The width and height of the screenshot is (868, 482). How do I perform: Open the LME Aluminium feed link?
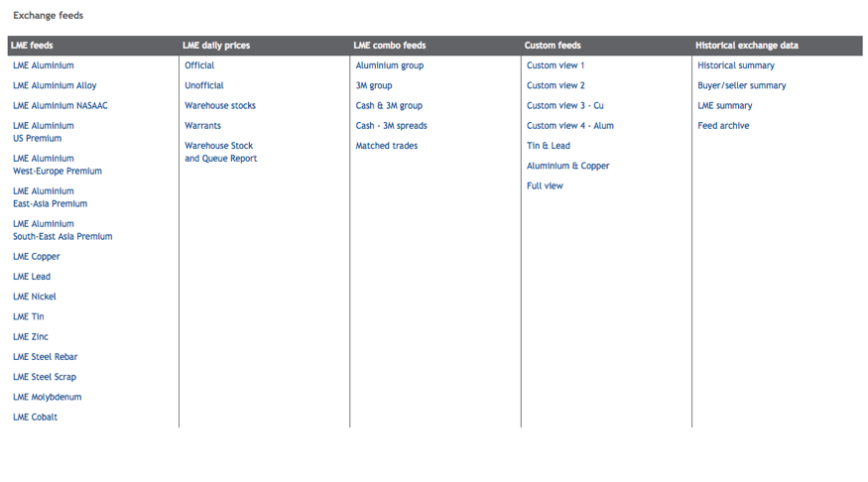(x=44, y=65)
